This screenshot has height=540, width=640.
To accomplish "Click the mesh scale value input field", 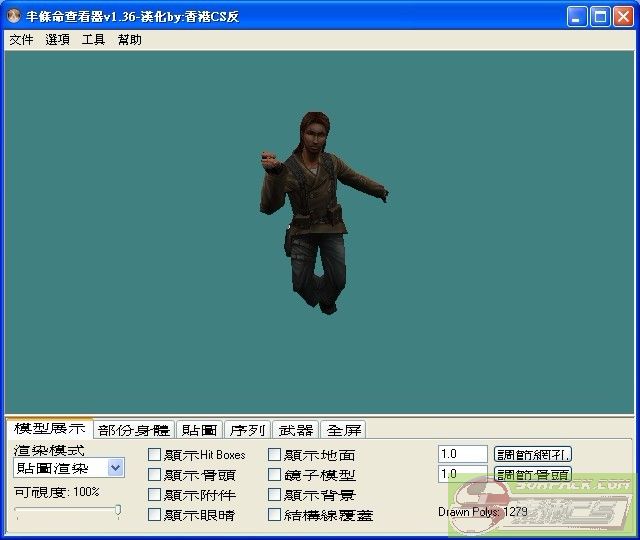I will pos(462,454).
